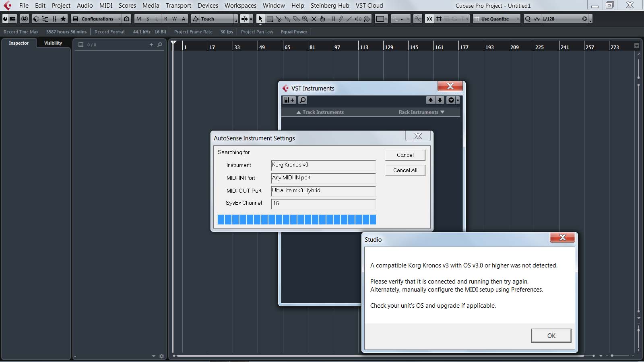The width and height of the screenshot is (644, 362).
Task: Open the Transport menu
Action: [178, 6]
